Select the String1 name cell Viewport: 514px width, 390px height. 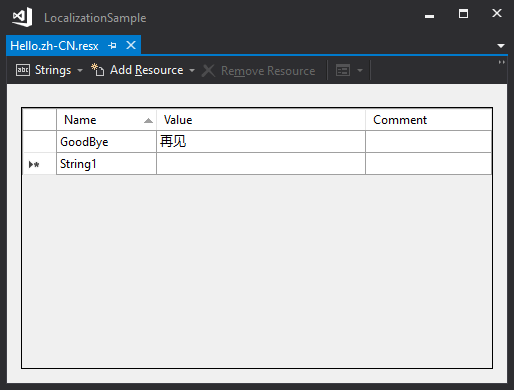point(106,164)
